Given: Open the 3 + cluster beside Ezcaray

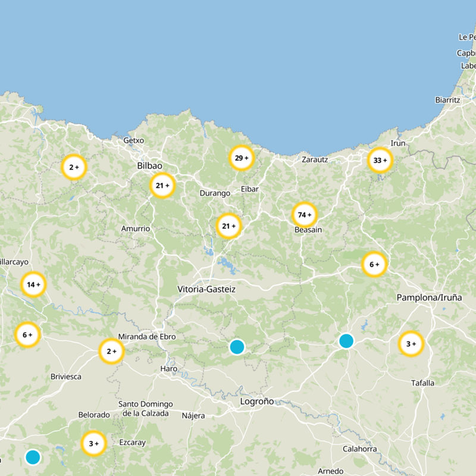Looking at the screenshot, I should (x=93, y=443).
